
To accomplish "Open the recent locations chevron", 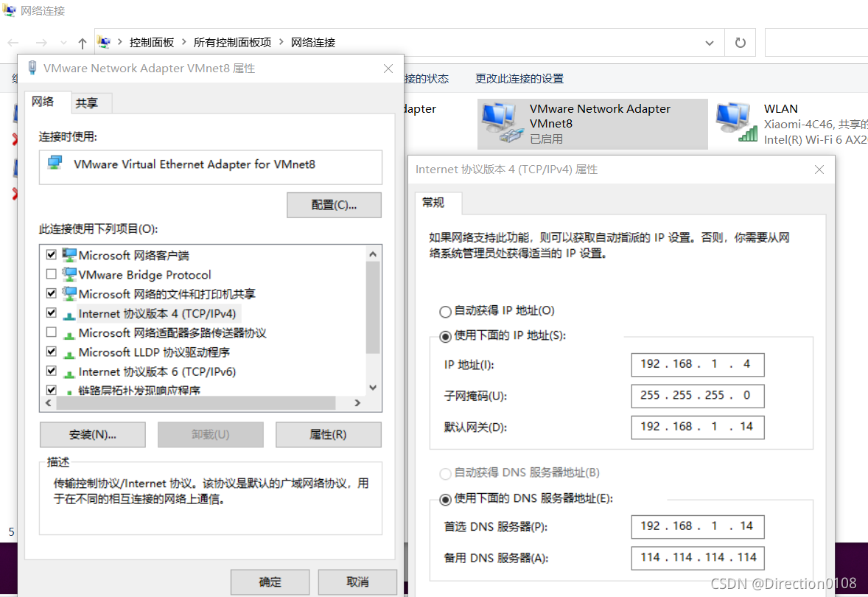I will [63, 43].
